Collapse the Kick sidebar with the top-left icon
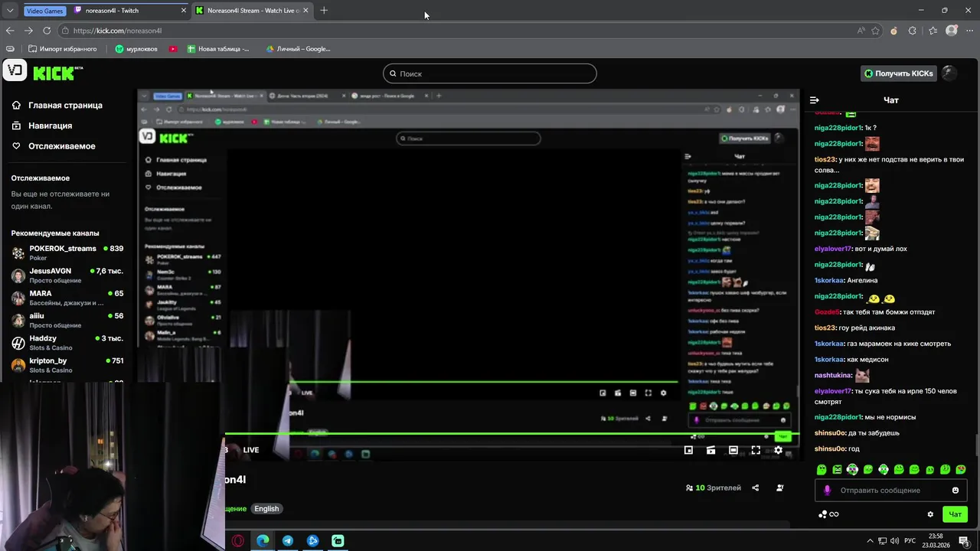The width and height of the screenshot is (980, 551). click(15, 70)
